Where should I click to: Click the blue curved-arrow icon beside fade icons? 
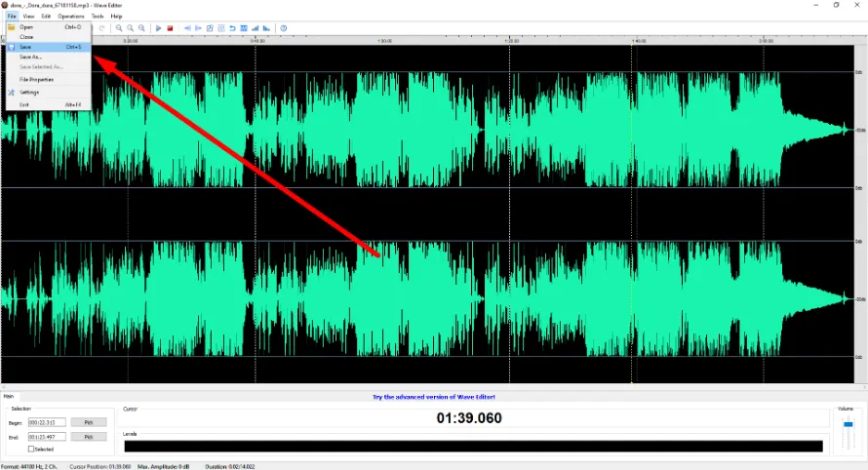pos(232,28)
